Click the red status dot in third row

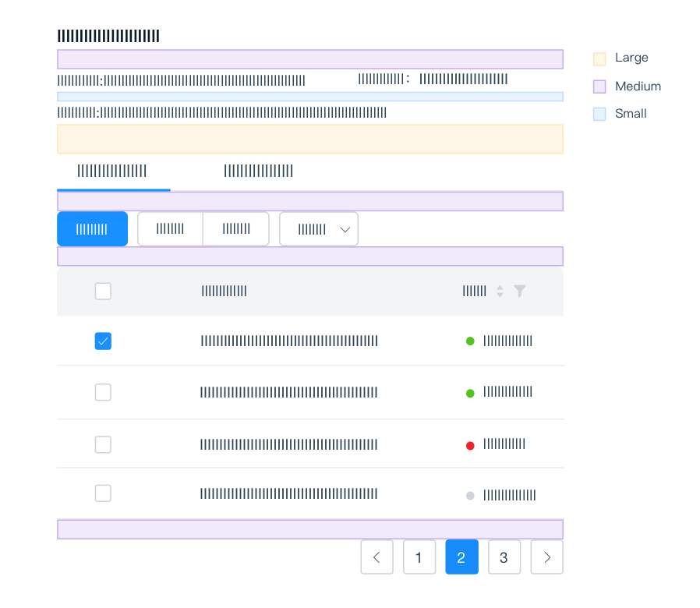pos(470,445)
